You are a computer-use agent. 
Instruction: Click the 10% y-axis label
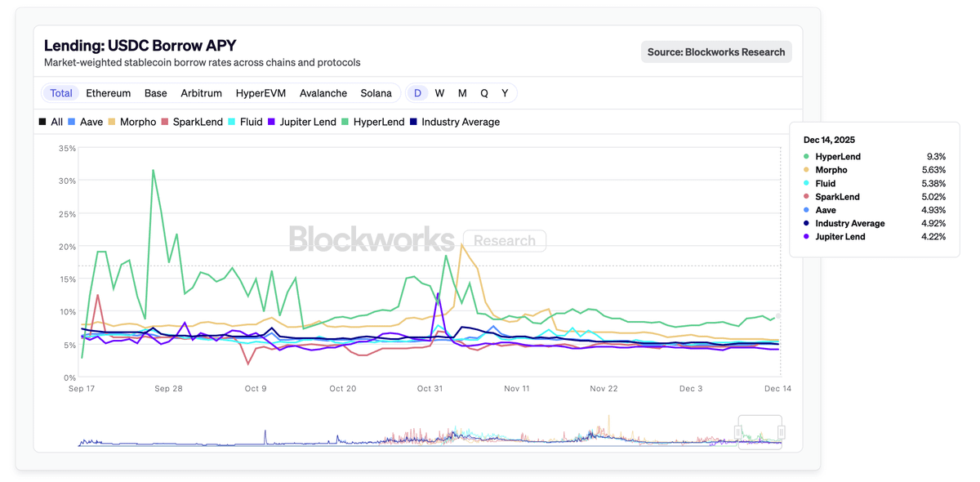click(x=68, y=312)
